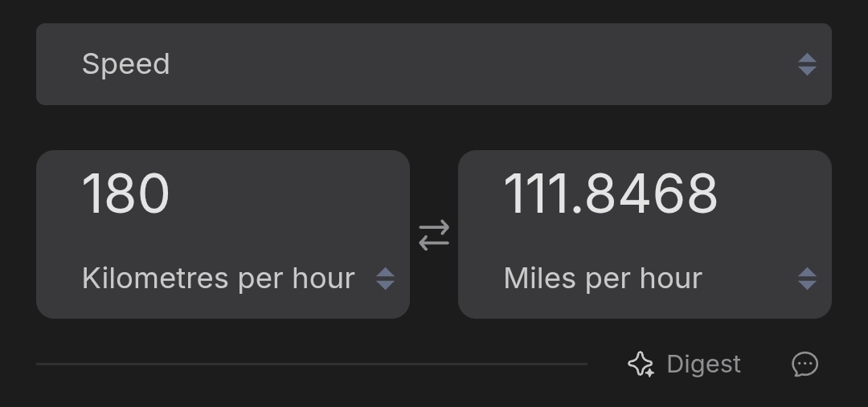The width and height of the screenshot is (868, 407).
Task: Swap the kilometres and miles units
Action: click(434, 235)
